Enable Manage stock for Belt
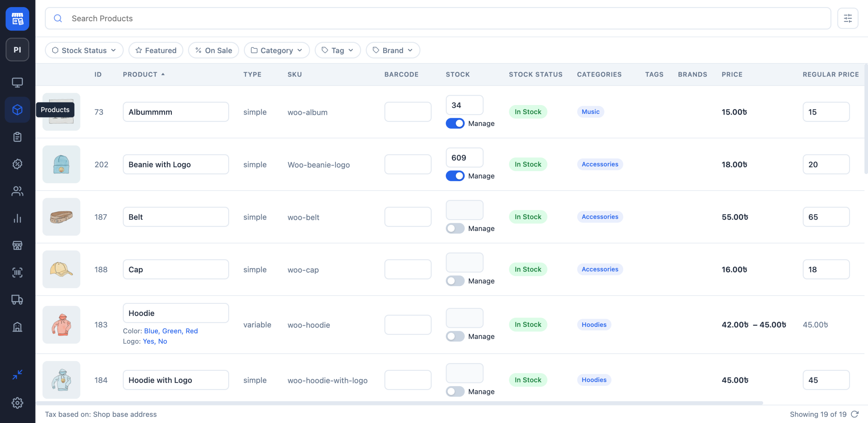Viewport: 868px width, 423px height. click(455, 228)
